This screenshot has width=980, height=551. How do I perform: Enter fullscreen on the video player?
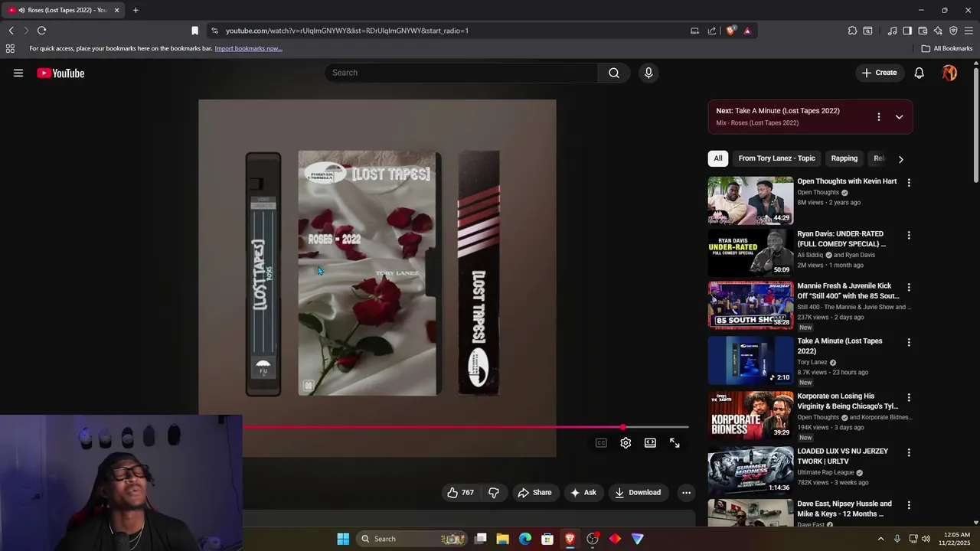675,442
